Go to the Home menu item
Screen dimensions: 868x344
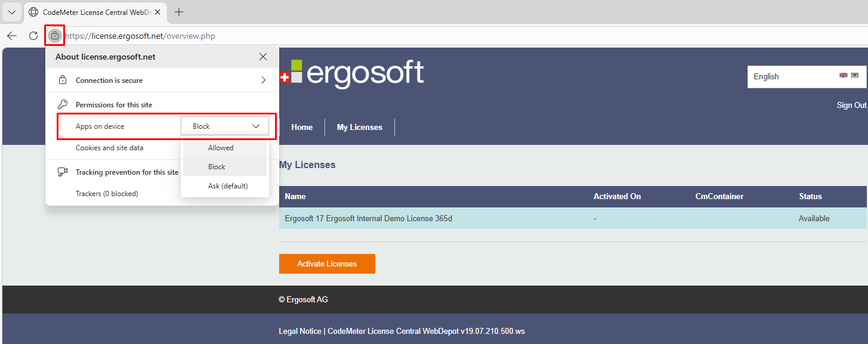click(x=302, y=127)
